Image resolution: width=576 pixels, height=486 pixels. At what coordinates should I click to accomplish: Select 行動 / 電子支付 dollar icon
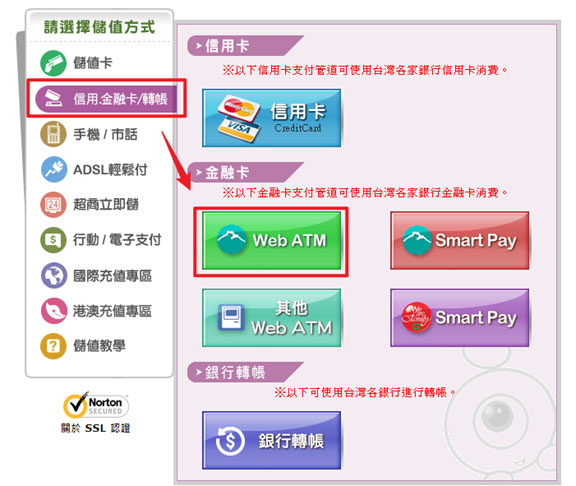pos(53,240)
